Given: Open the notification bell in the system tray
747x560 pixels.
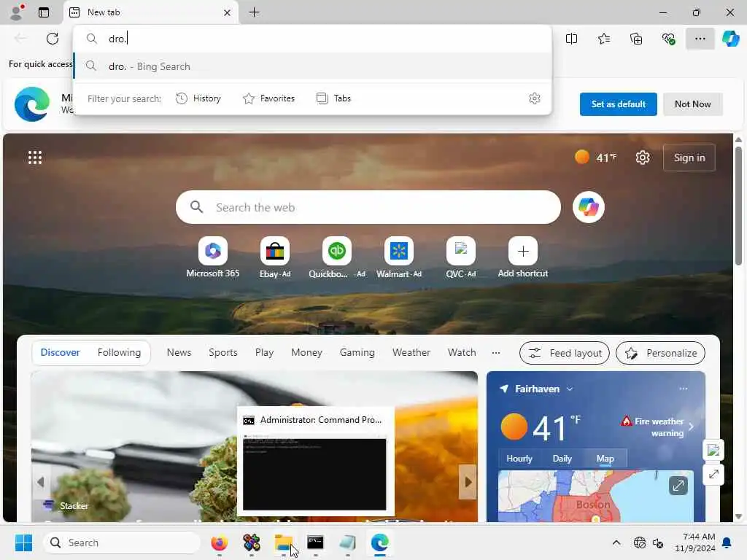Looking at the screenshot, I should pos(727,542).
